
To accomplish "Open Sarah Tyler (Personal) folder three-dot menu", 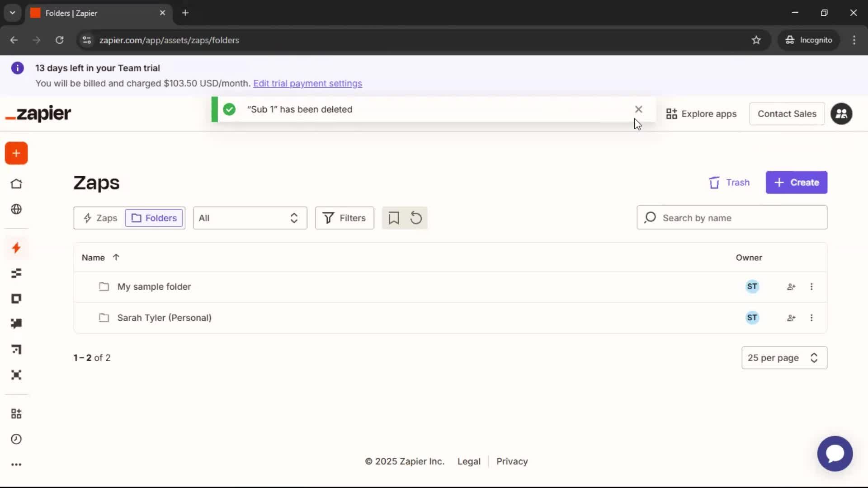I will [x=811, y=318].
